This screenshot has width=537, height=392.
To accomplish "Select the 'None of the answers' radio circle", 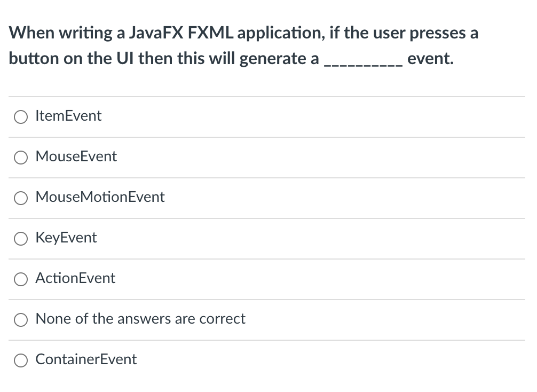I will [21, 319].
